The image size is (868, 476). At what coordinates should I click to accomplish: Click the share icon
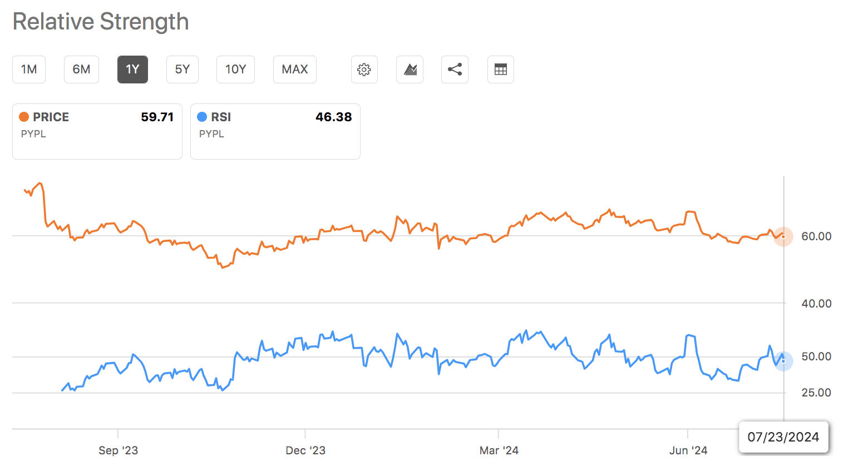coord(455,70)
